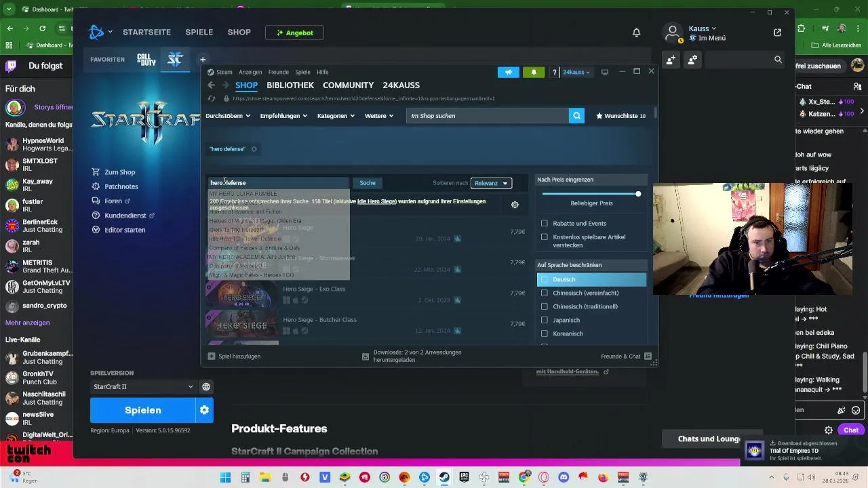Expand Weitere store menu
Viewport: 868px width, 488px height.
tap(379, 116)
